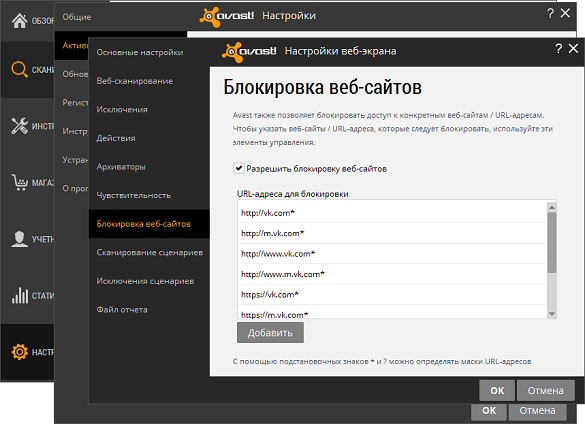Click 'Настройки веб-экрана' title text

[341, 51]
